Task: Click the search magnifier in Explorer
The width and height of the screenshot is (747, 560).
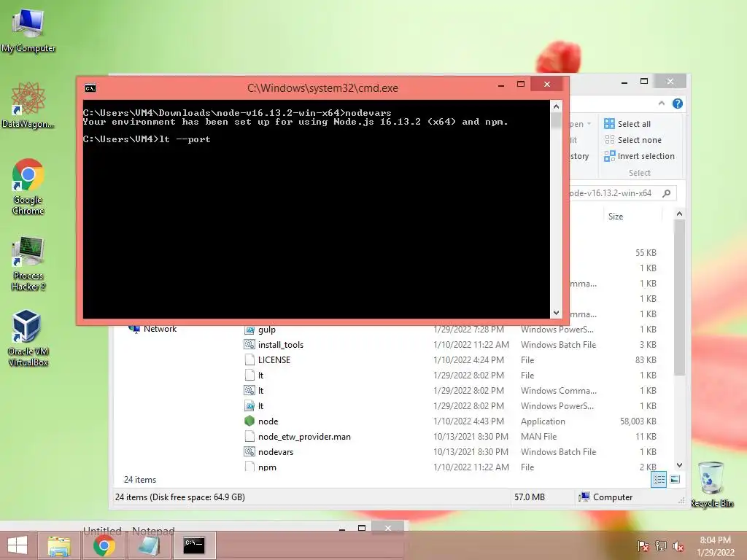Action: pyautogui.click(x=667, y=192)
